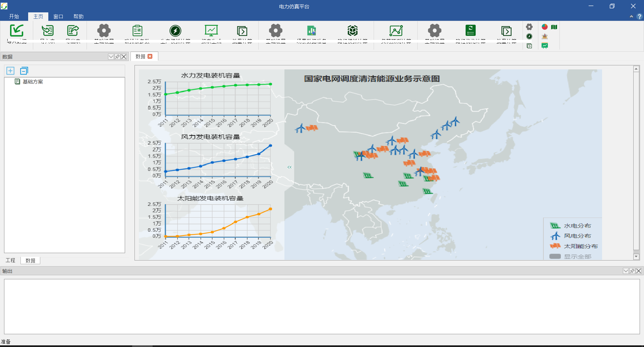The image size is (644, 347).
Task: Collapse the ribbon with the caret arrow
Action: 631,16
